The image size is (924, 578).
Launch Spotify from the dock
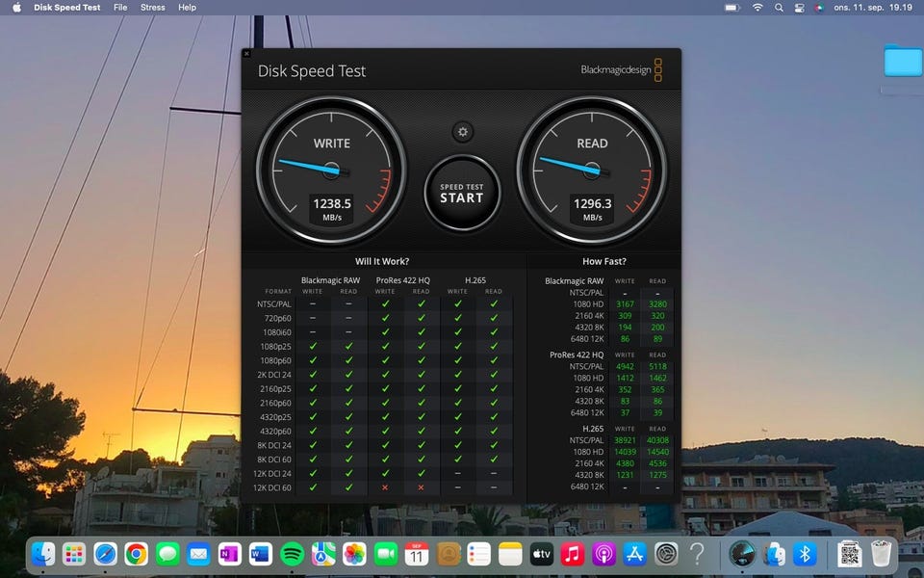(x=292, y=554)
